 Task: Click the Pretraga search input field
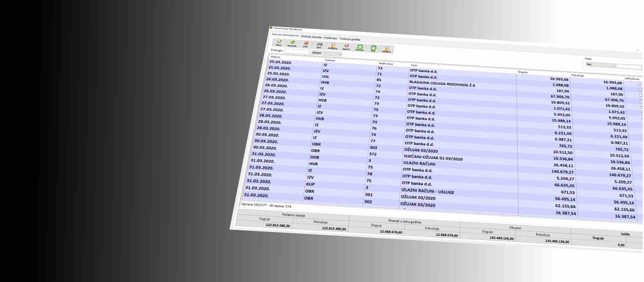(x=297, y=52)
